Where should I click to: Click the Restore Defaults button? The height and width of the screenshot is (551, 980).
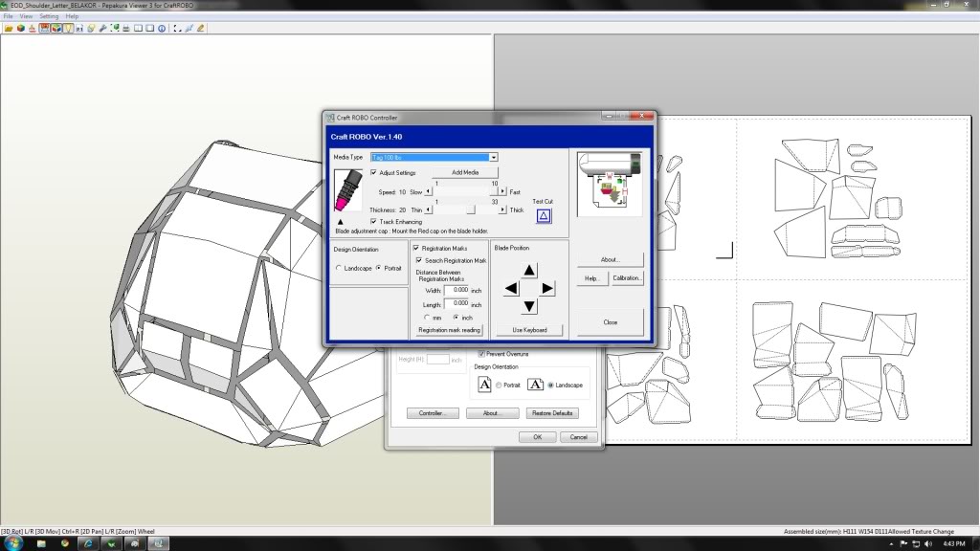552,413
